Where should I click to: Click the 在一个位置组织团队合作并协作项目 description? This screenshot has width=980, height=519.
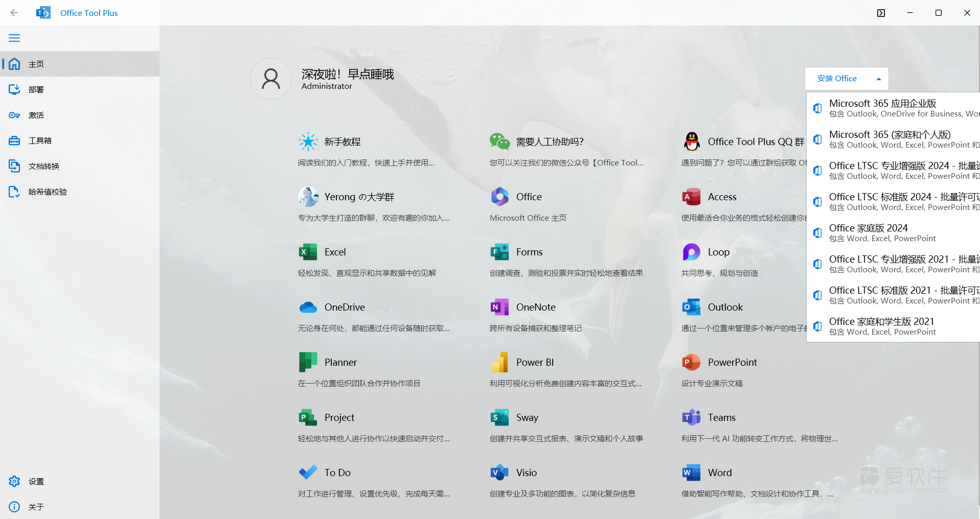point(359,383)
